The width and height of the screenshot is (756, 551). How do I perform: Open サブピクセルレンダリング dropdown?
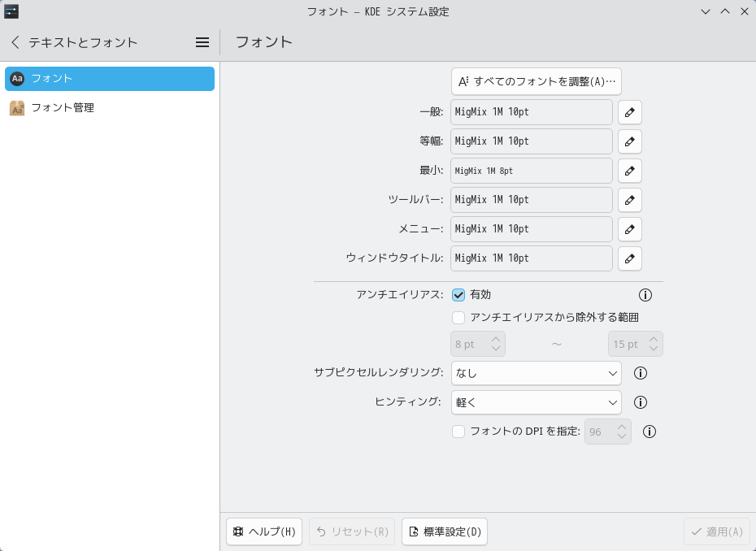[536, 373]
